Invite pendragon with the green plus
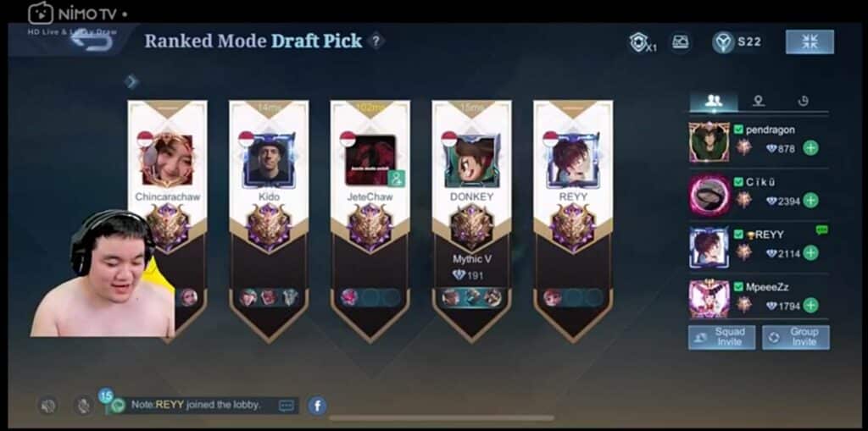Image resolution: width=868 pixels, height=431 pixels. (810, 147)
